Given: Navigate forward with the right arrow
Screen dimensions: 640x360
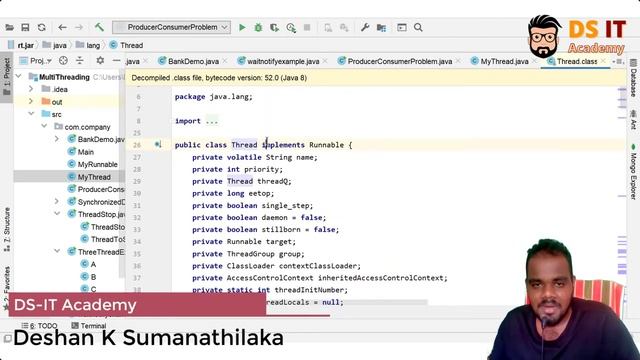Looking at the screenshot, I should point(79,27).
